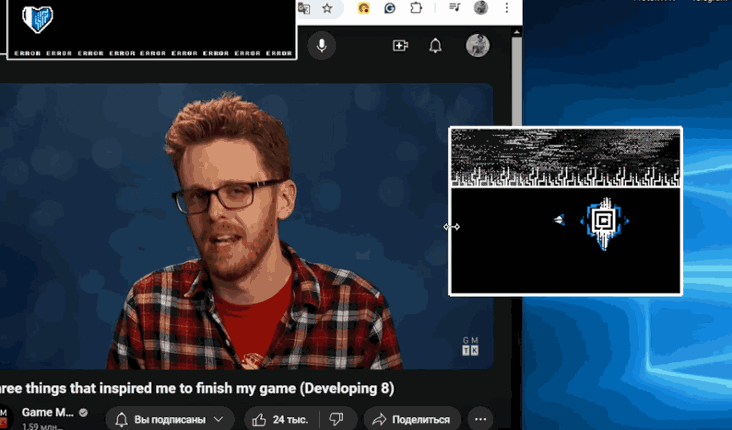
Task: Open the yellow-red browser extension icon
Action: point(364,8)
